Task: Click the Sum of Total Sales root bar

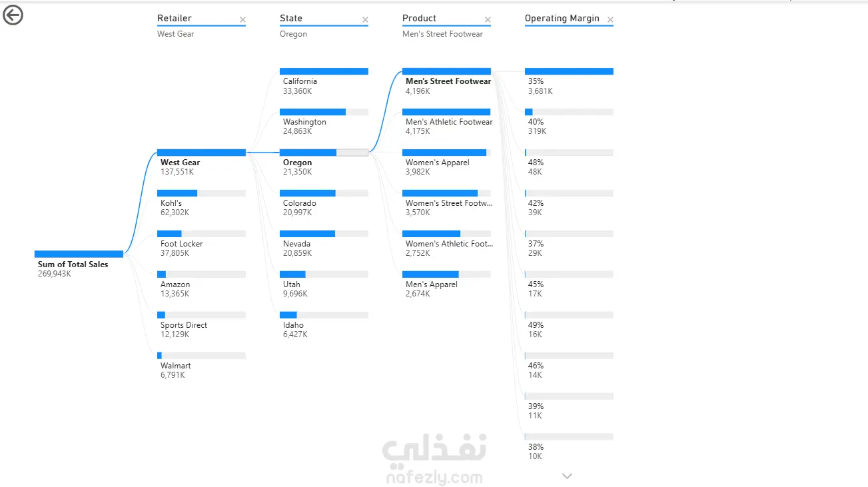Action: pos(79,254)
